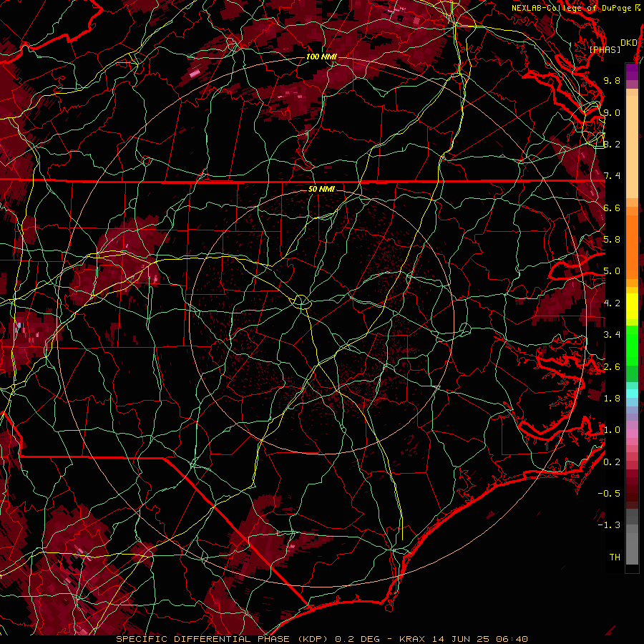Click the DKD label above the color scale
The width and height of the screenshot is (644, 644).
[x=629, y=43]
